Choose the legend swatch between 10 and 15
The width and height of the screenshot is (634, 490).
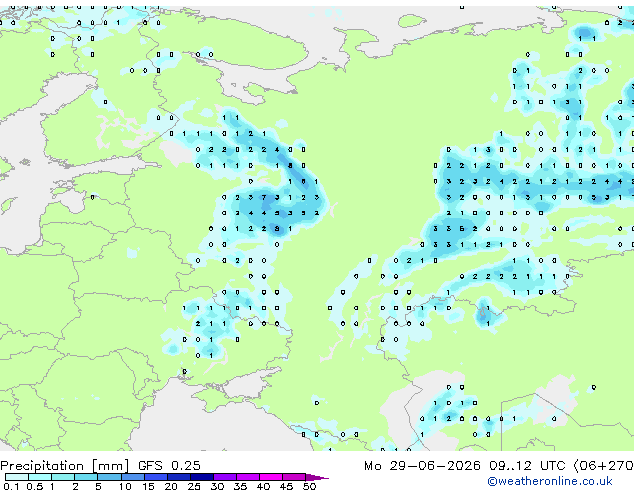tap(132, 477)
